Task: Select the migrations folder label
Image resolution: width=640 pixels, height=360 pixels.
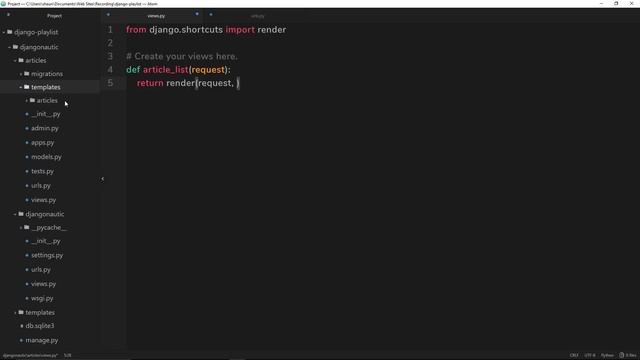Action: [x=47, y=74]
